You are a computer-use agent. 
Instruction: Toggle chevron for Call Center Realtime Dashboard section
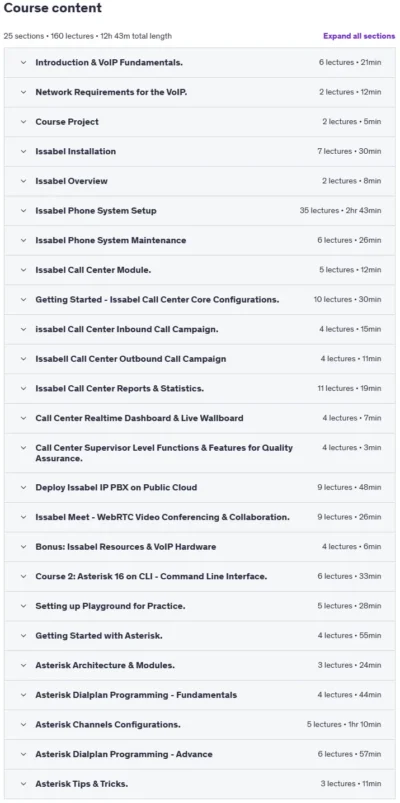[23, 418]
